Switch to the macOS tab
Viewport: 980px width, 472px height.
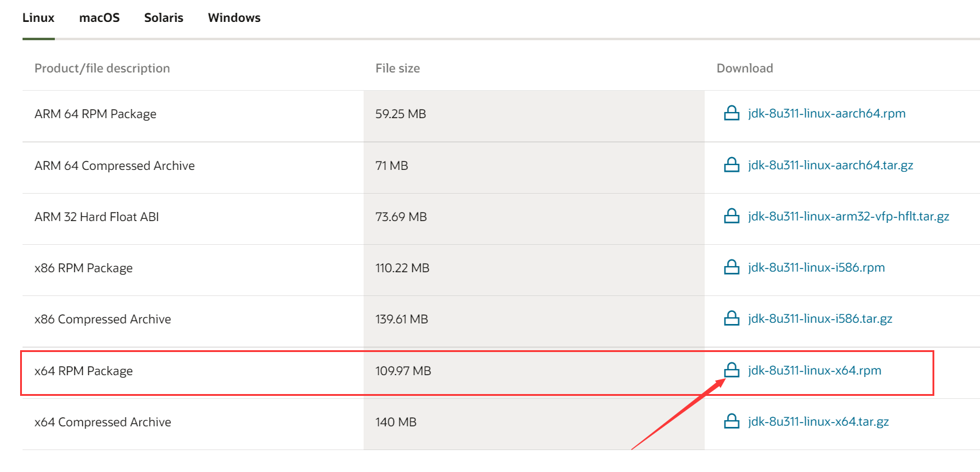(99, 18)
